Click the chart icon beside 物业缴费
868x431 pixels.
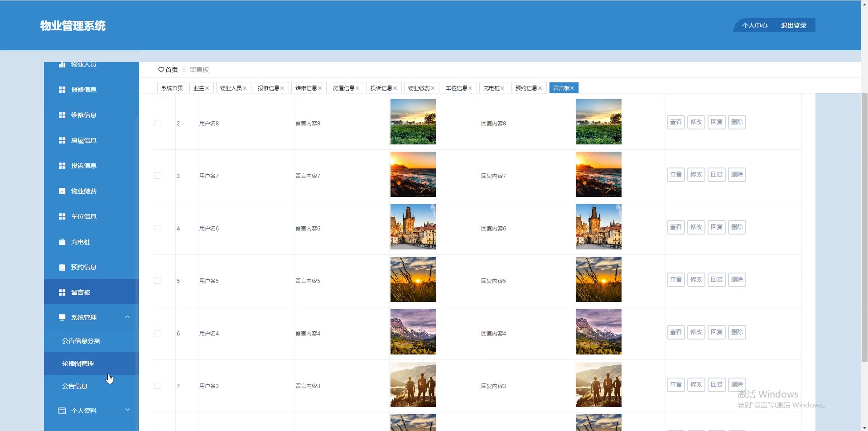(x=62, y=191)
